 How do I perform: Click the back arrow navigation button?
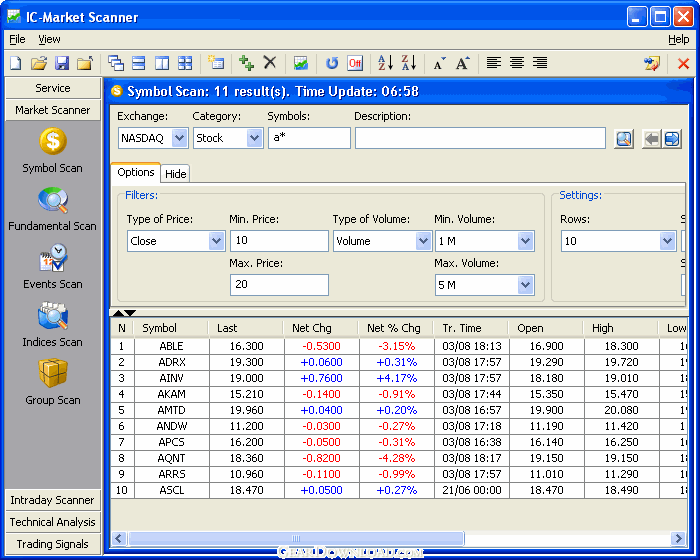(652, 139)
